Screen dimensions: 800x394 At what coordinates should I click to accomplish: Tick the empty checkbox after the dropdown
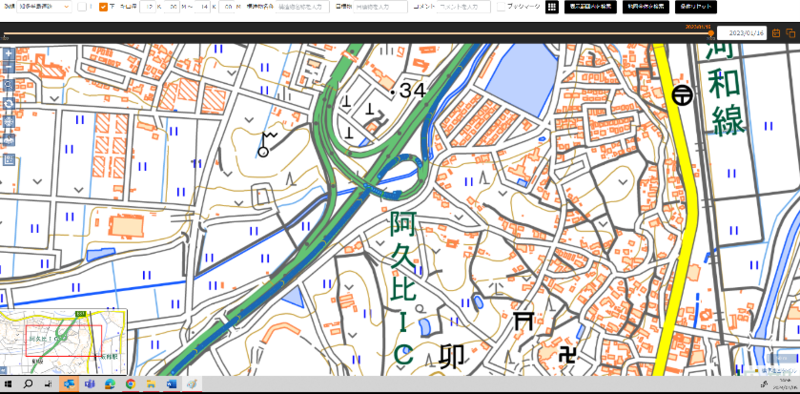82,7
